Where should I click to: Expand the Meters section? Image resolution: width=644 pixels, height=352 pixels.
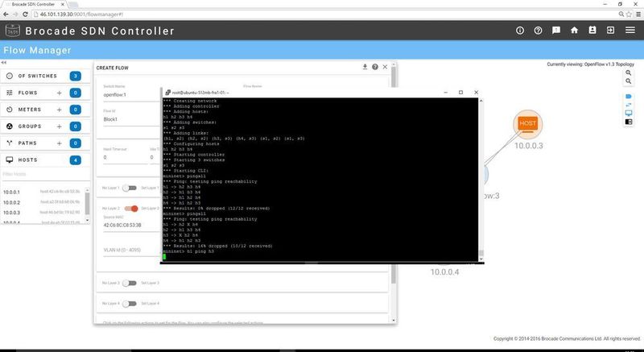click(x=30, y=110)
